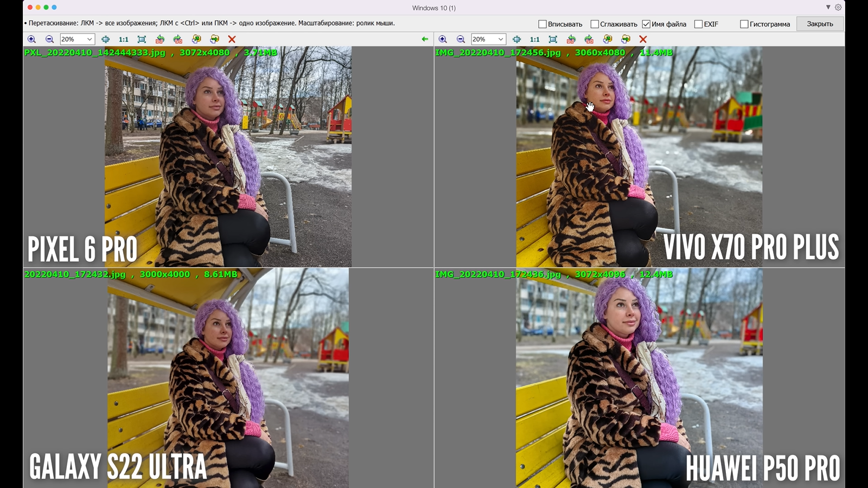The image size is (868, 488).
Task: Remove image with the left pane's red X
Action: (232, 39)
